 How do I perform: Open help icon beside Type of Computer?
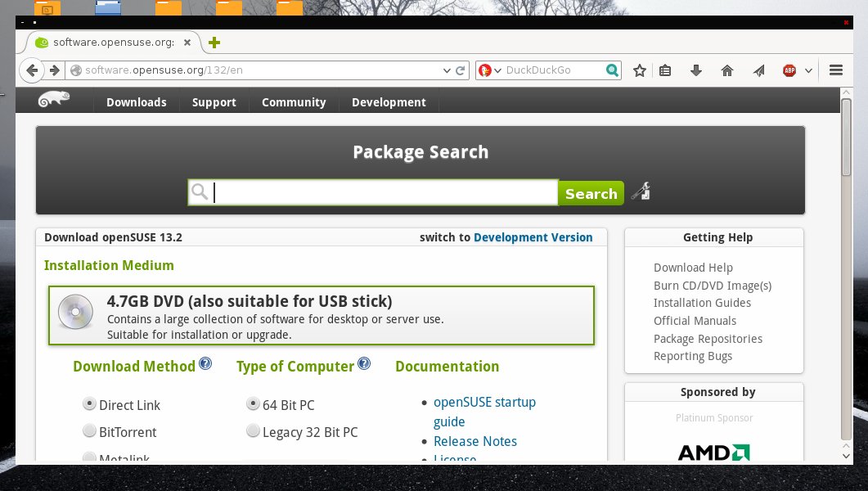[364, 363]
